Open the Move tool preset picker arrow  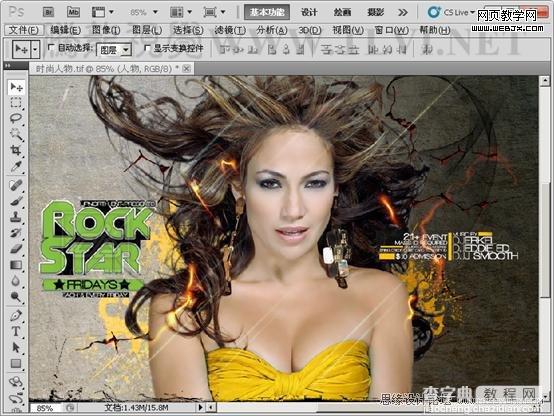[35, 49]
